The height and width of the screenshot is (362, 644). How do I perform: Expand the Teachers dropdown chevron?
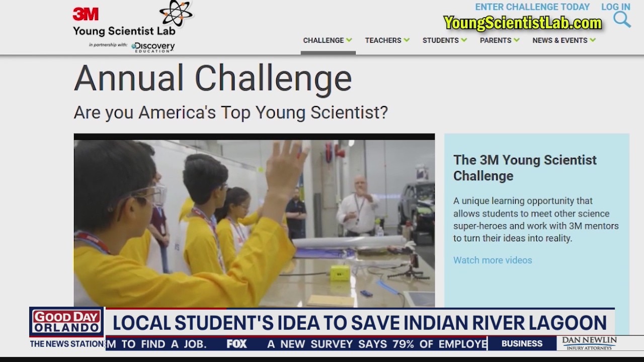(x=407, y=40)
